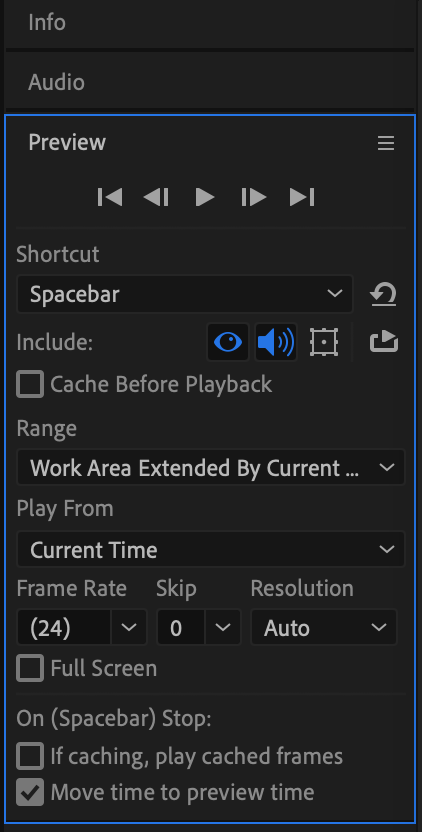Open the Preview panel hamburger menu

[386, 143]
